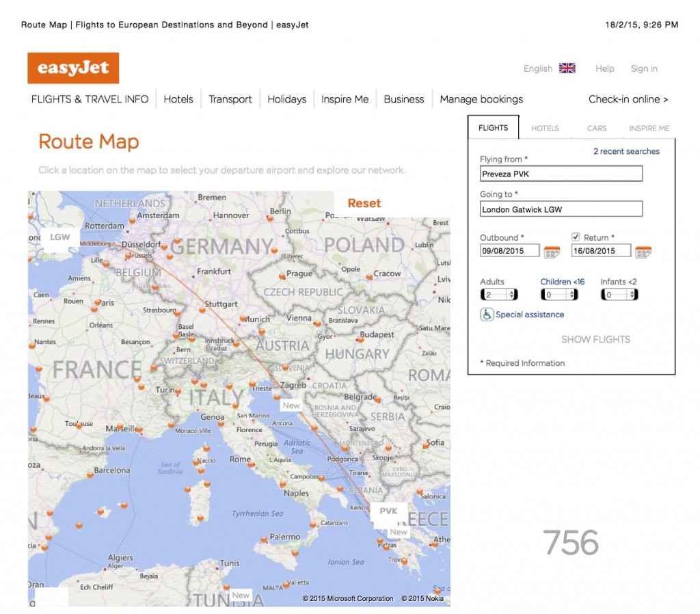This screenshot has width=700, height=614.
Task: Focus the Going to field
Action: 561,209
